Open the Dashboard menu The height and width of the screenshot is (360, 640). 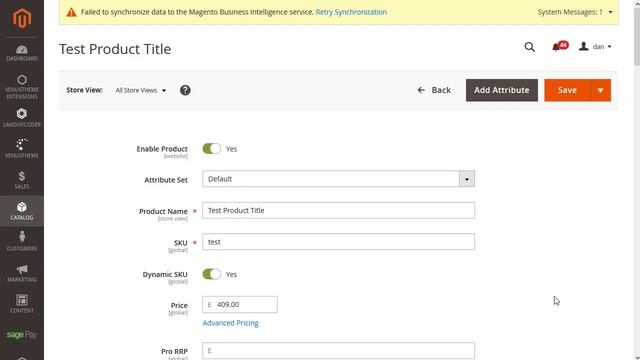tap(22, 53)
